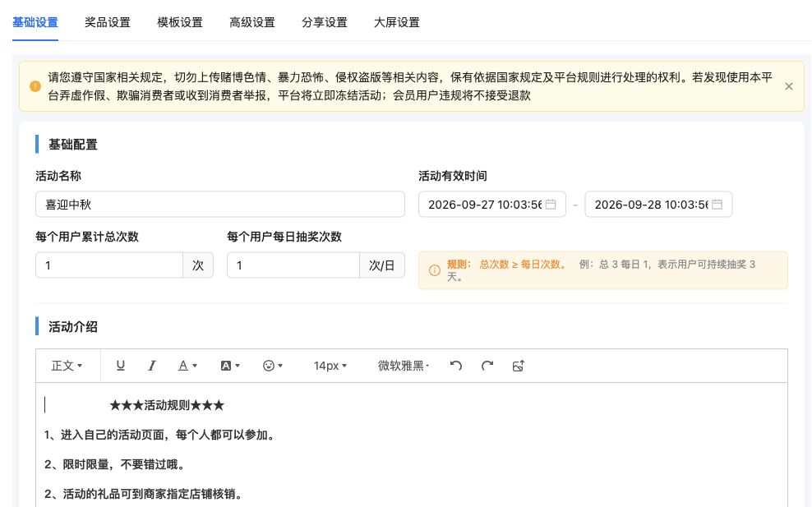Click the line 活动的礼品可到商家指定店铺核销

pyautogui.click(x=144, y=494)
